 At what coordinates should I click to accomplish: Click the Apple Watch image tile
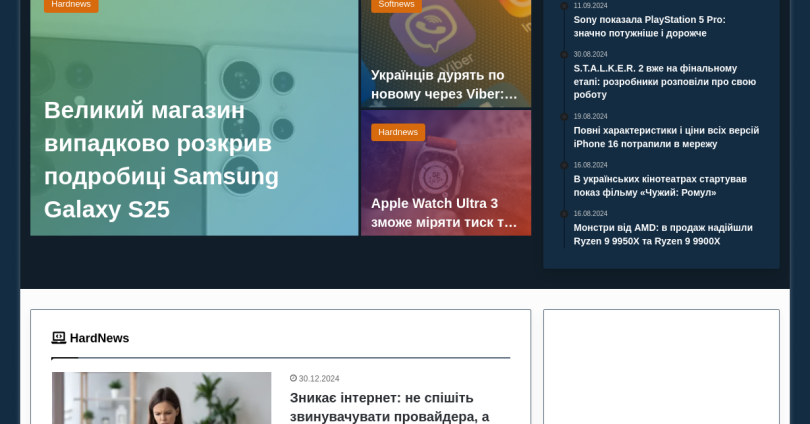coord(446,172)
